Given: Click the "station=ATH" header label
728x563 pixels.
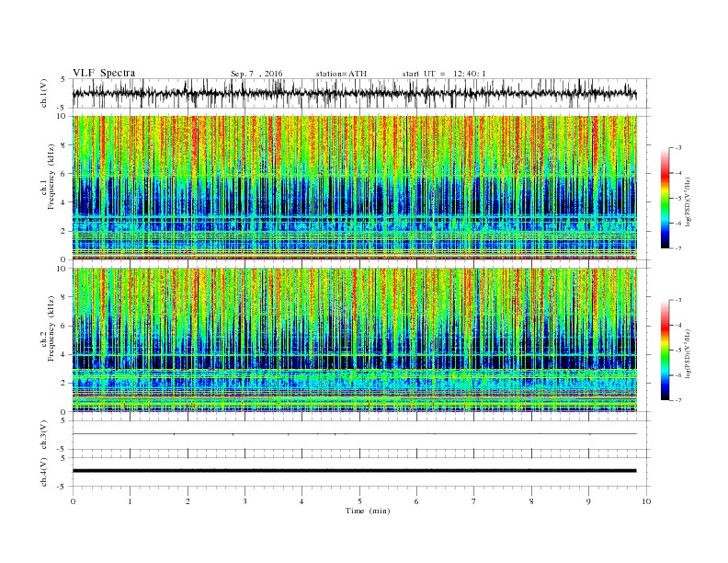Looking at the screenshot, I should (341, 74).
